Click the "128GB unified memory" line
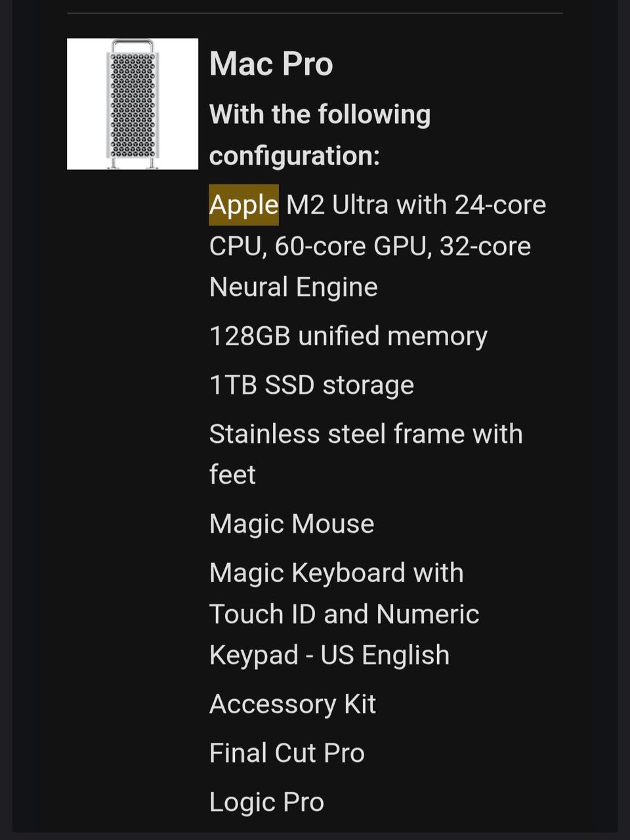The width and height of the screenshot is (630, 840). [x=348, y=336]
